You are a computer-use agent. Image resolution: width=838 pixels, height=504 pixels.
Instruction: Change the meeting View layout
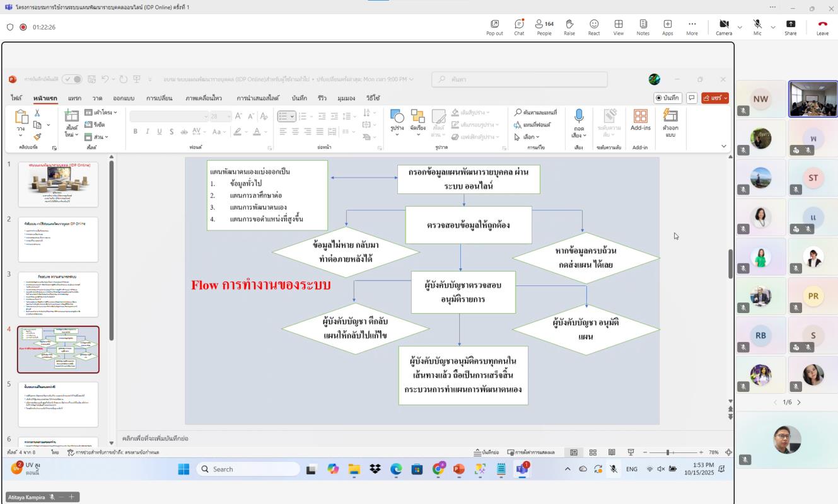point(619,27)
